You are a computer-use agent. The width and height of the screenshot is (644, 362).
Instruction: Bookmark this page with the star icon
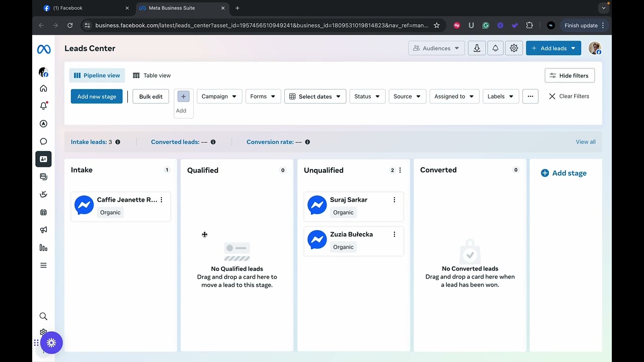(437, 25)
